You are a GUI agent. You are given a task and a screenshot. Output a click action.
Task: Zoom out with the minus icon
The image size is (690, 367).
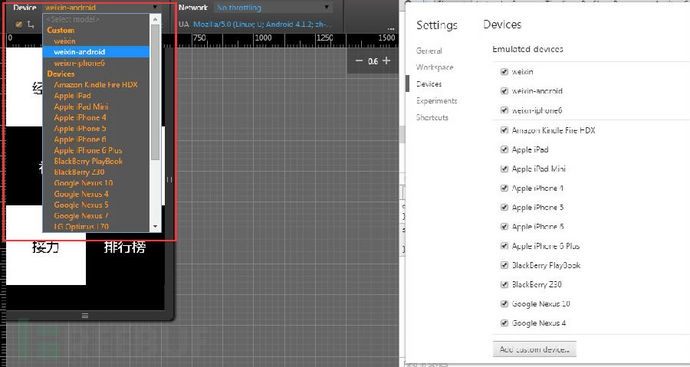point(359,61)
